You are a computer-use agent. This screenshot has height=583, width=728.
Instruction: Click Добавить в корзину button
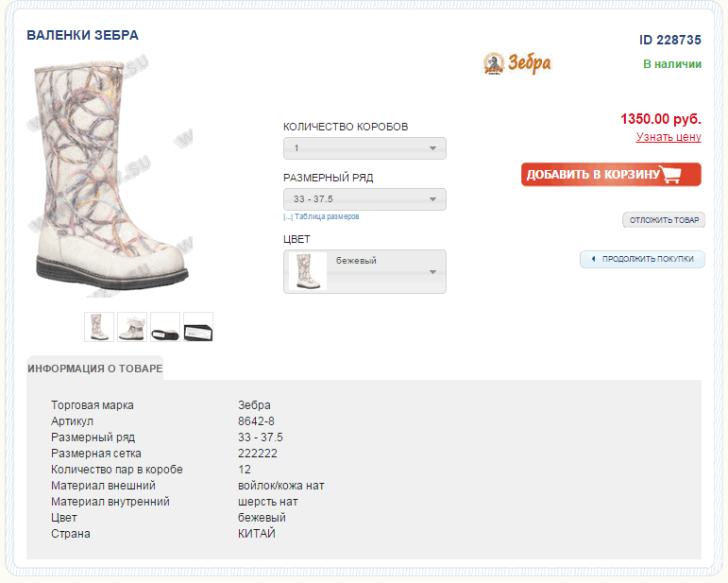[x=611, y=174]
